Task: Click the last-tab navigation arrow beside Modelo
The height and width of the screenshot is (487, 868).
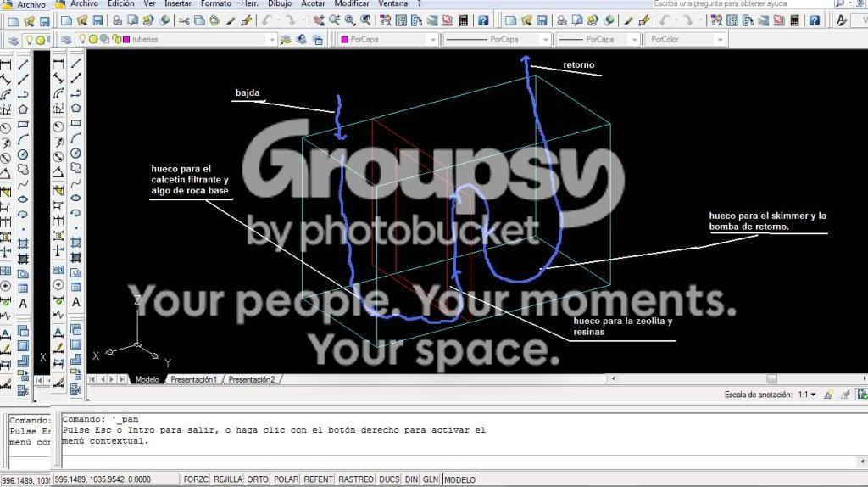Action: click(x=122, y=379)
